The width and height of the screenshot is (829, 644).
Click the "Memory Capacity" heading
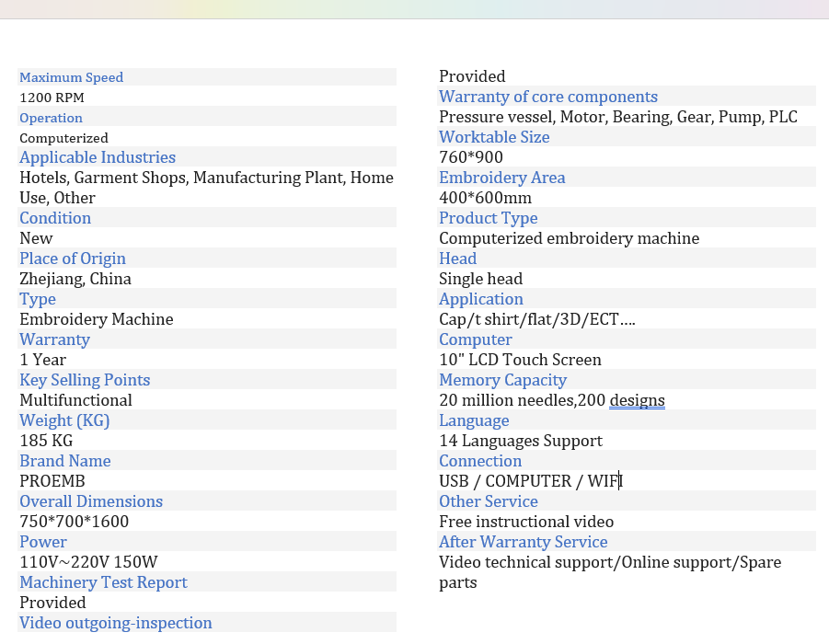pyautogui.click(x=502, y=380)
